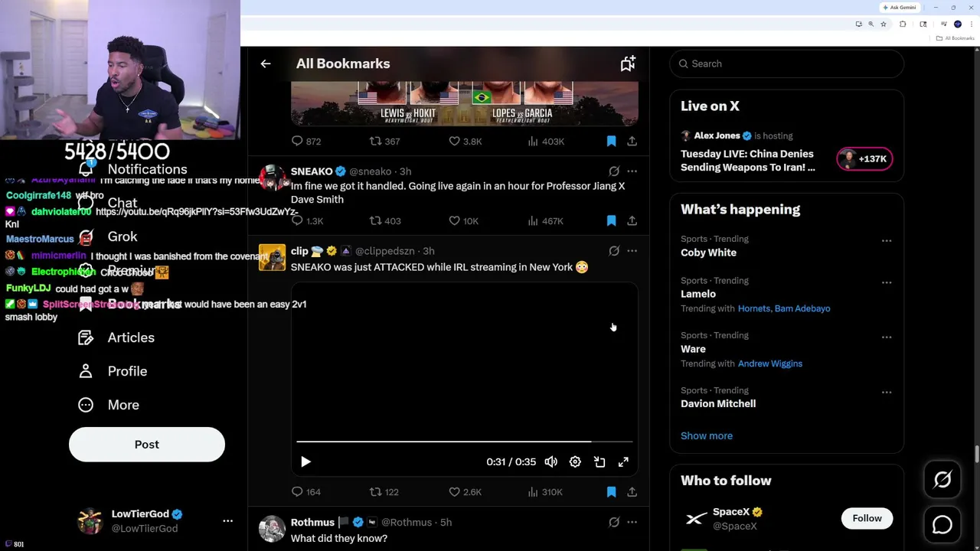Screen dimensions: 980x551
Task: Follow the SpaceX account
Action: pos(867,518)
